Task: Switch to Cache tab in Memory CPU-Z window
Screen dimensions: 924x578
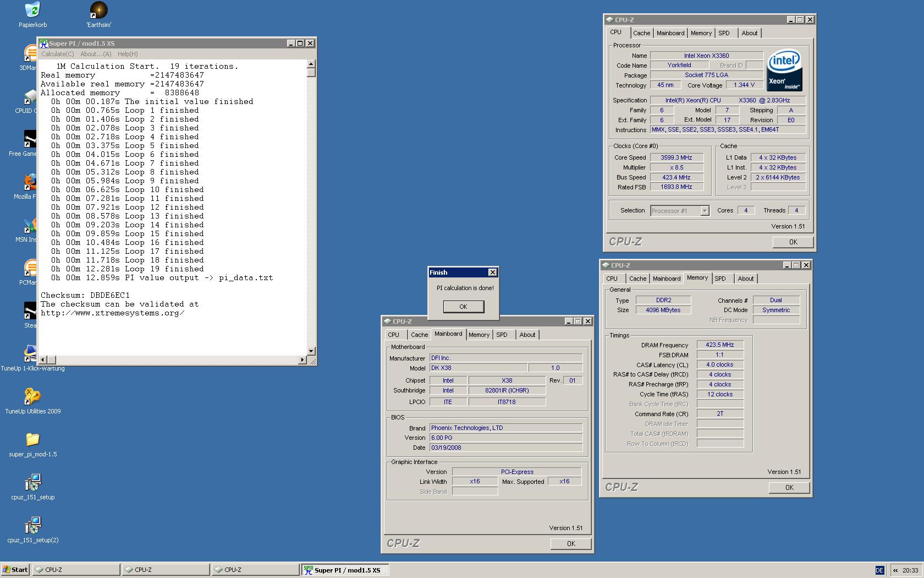Action: (x=637, y=279)
